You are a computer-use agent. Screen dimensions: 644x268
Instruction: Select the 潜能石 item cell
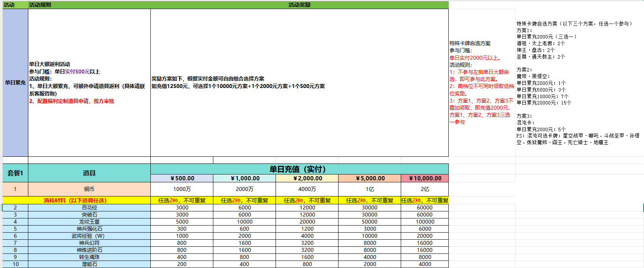89,264
